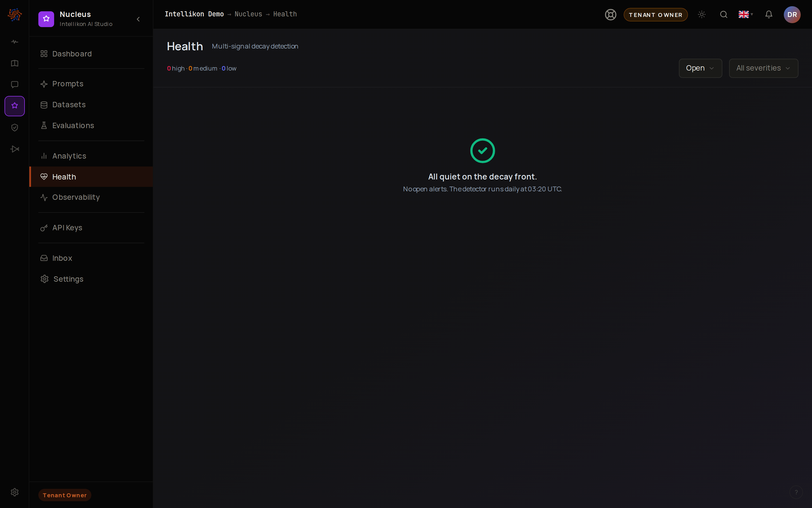Click the TENANT OWNER pill in header
This screenshot has height=508, width=812.
656,15
